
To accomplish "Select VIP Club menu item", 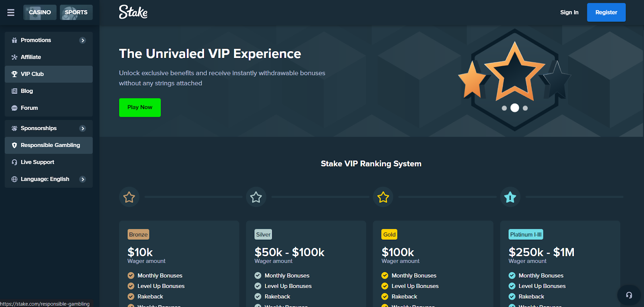I will pos(49,74).
